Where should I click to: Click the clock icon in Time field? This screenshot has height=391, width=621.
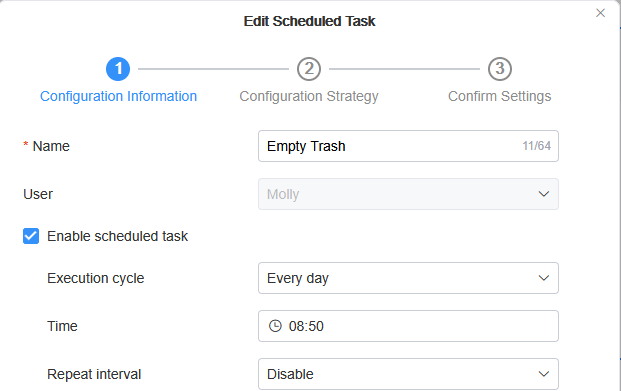(275, 326)
